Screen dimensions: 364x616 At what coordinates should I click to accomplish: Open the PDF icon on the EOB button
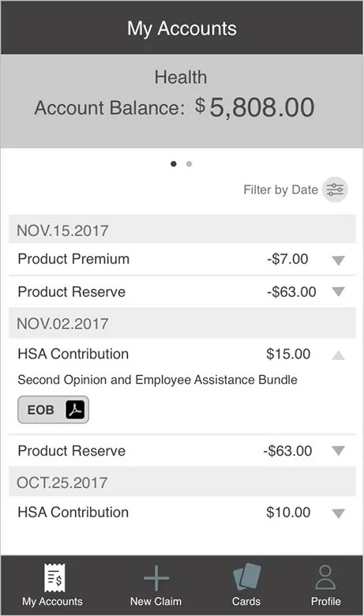point(75,410)
